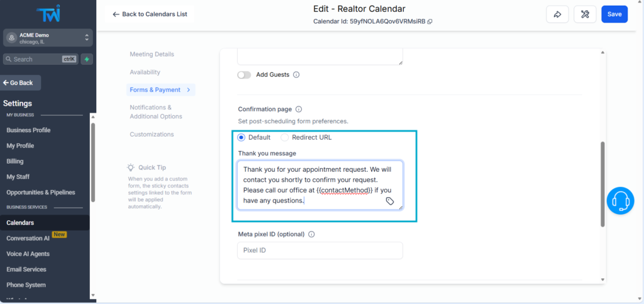Screen dimensions: 644x304
Task: Open the Customizations section
Action: coord(152,134)
